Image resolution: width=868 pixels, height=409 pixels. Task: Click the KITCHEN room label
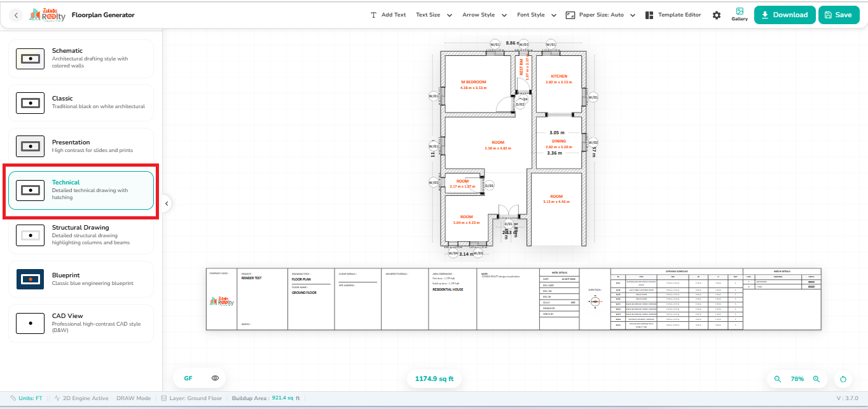point(558,76)
